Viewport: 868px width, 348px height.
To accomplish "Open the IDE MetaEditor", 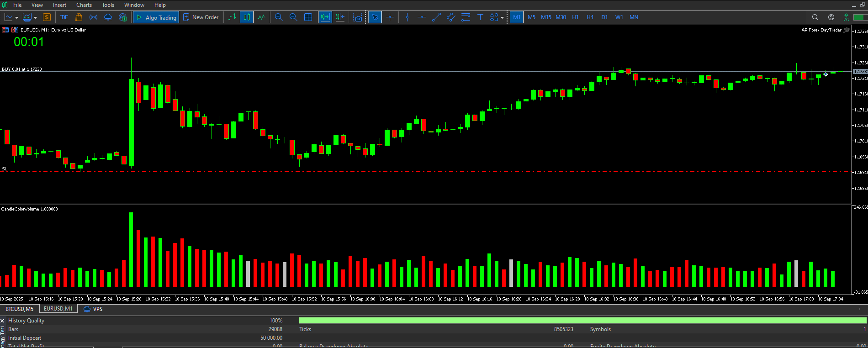I will [64, 17].
